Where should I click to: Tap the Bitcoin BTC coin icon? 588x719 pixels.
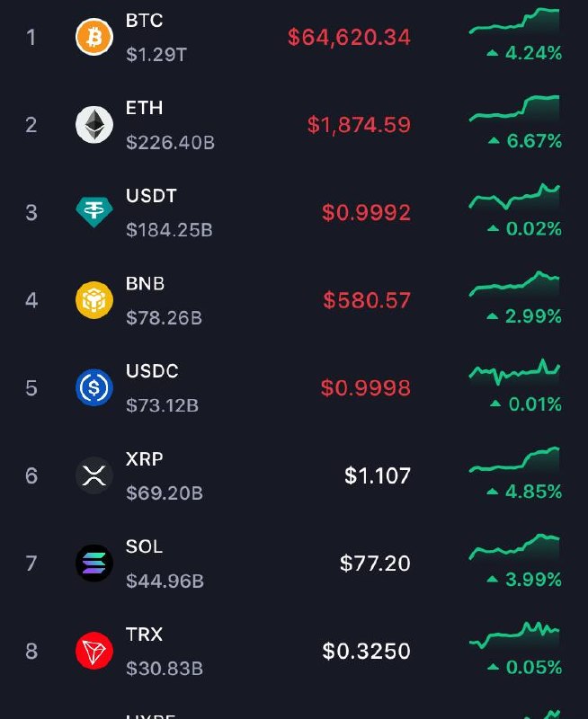tap(94, 37)
